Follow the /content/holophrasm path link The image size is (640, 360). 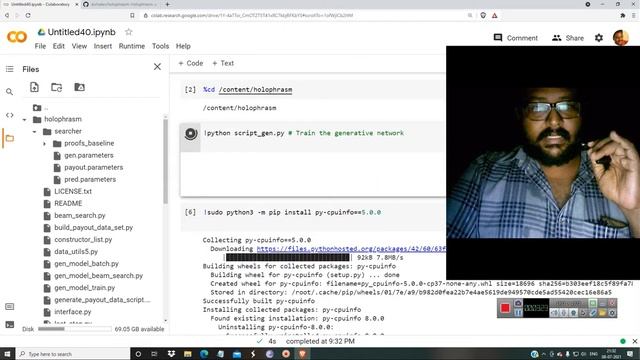tap(255, 89)
